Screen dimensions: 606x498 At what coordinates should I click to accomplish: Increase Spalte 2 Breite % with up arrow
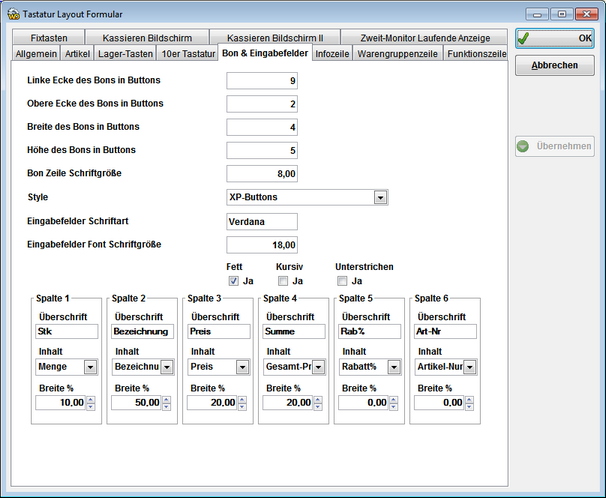[x=166, y=399]
